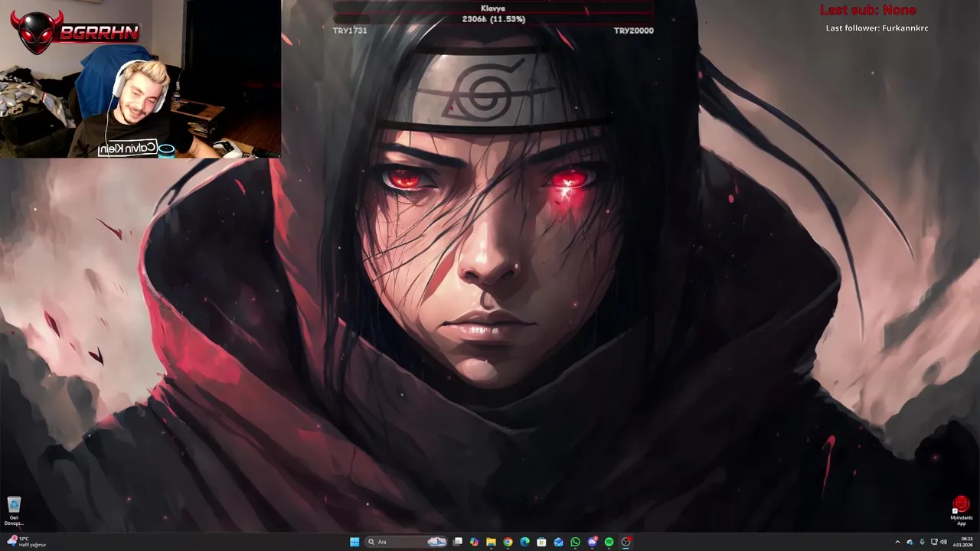Image resolution: width=980 pixels, height=551 pixels.
Task: Launch Copilot from the taskbar
Action: pyautogui.click(x=474, y=542)
